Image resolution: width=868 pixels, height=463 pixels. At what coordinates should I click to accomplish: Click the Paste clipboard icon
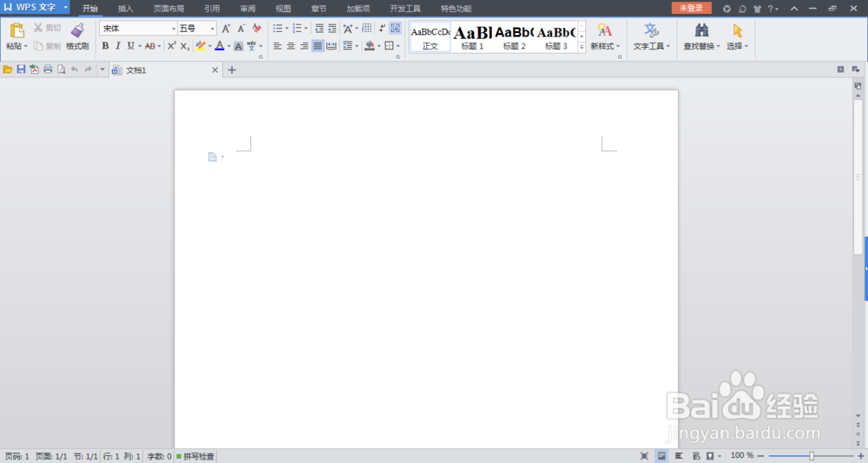pyautogui.click(x=17, y=30)
